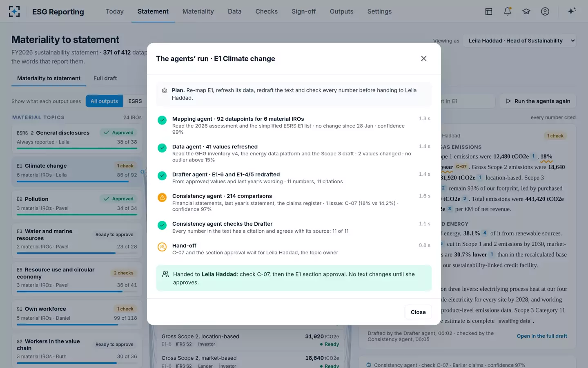Screen dimensions: 588x368
Task: Click the Consistency agent orange warning icon
Action: point(162,197)
